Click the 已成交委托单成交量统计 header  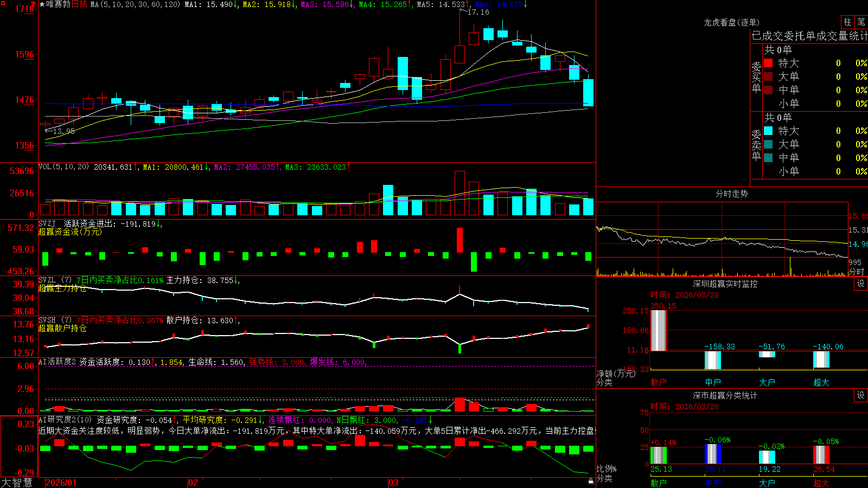tap(809, 36)
